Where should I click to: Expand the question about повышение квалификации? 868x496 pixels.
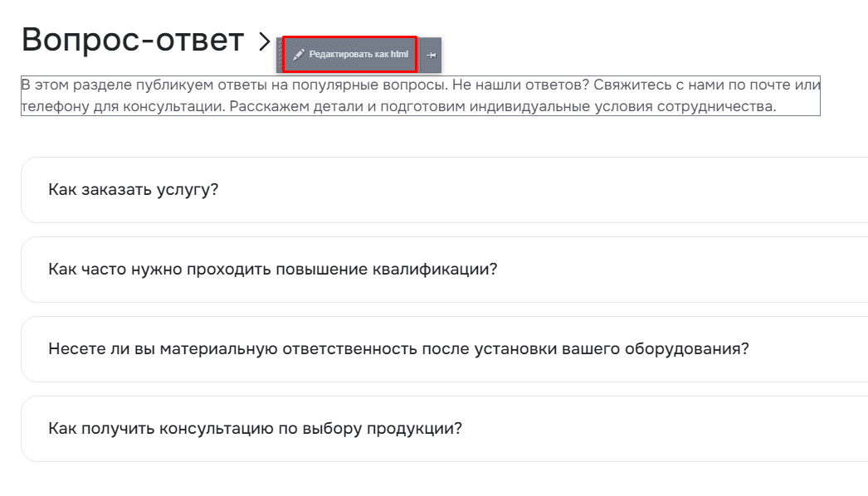point(445,270)
